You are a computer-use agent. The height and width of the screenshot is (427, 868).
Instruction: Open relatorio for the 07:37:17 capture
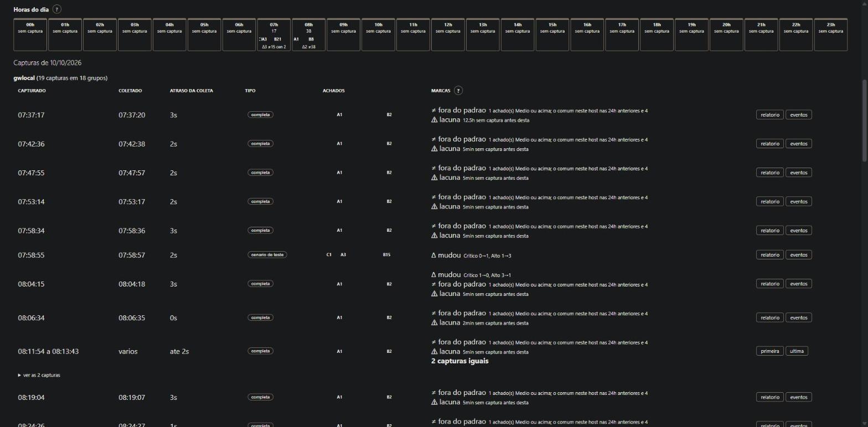tap(770, 115)
